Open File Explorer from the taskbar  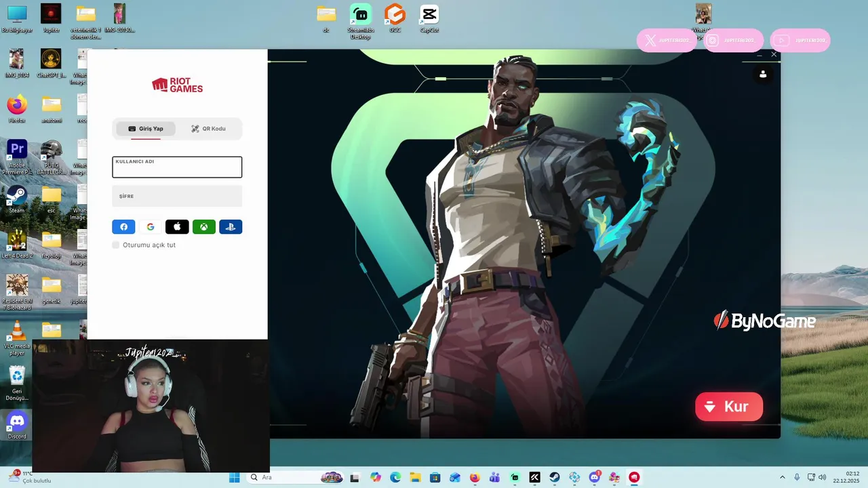coord(415,477)
